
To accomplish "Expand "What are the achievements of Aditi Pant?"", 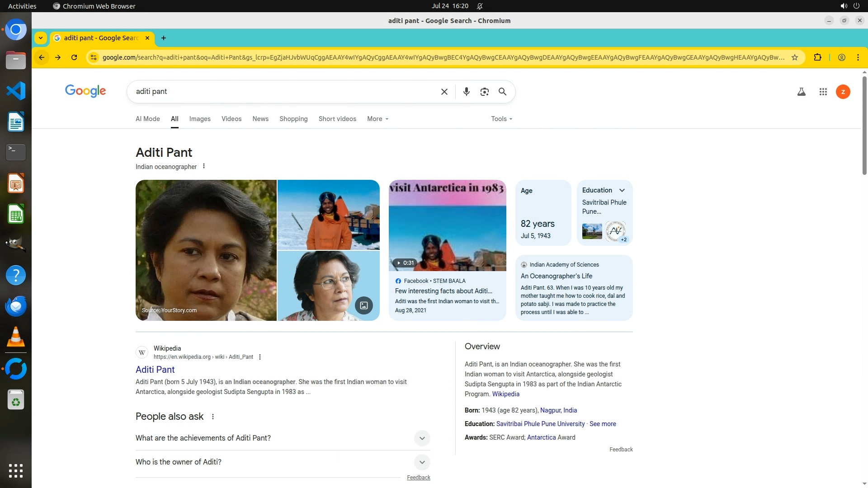I will [422, 438].
